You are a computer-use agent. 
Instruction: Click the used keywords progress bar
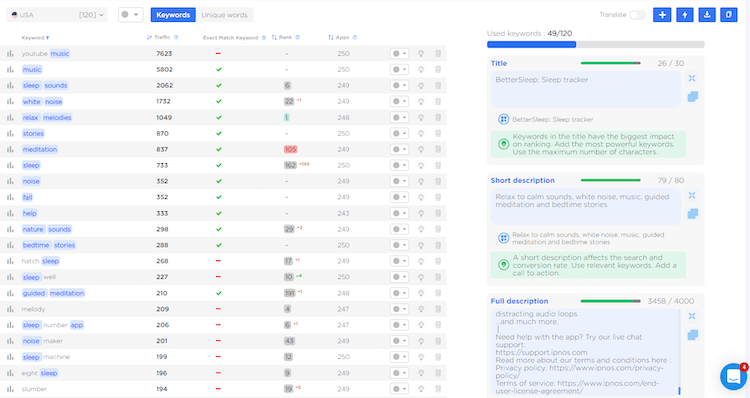coord(596,44)
